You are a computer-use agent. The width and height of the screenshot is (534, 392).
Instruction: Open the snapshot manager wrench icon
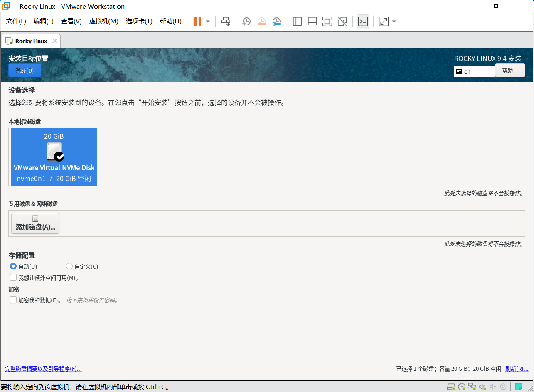click(x=276, y=22)
